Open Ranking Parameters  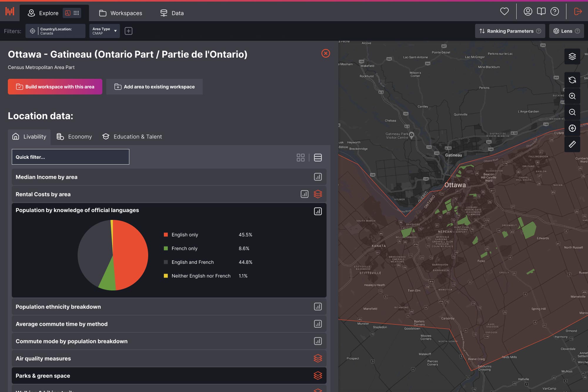510,31
